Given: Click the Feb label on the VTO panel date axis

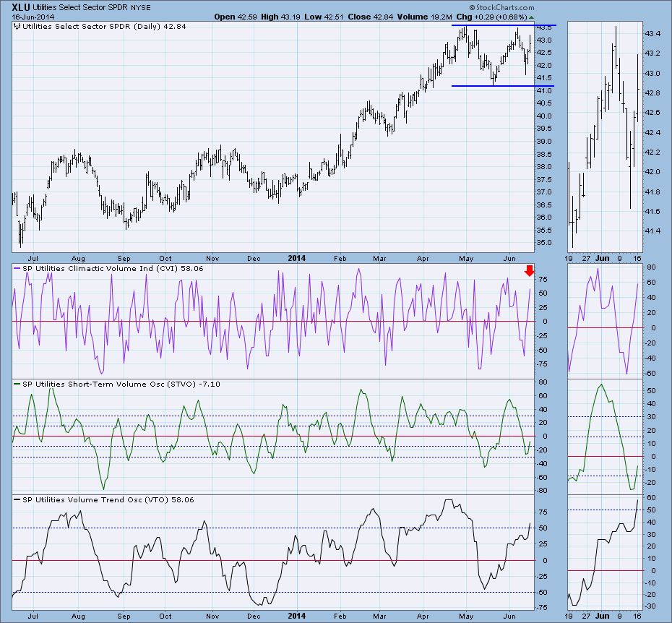Looking at the screenshot, I should 340,616.
